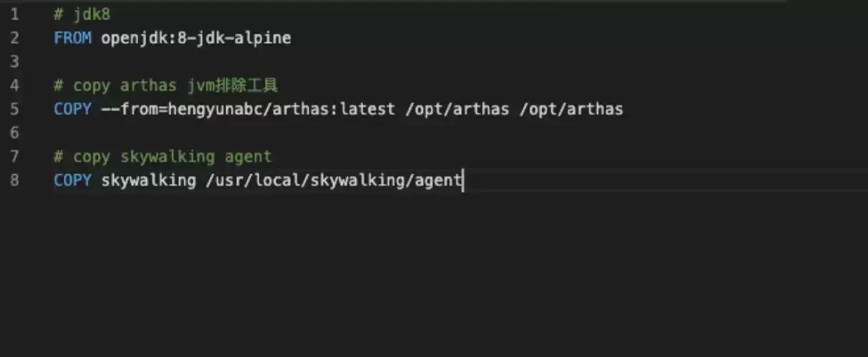The image size is (868, 357).
Task: Click line number 6 in the gutter
Action: point(14,133)
